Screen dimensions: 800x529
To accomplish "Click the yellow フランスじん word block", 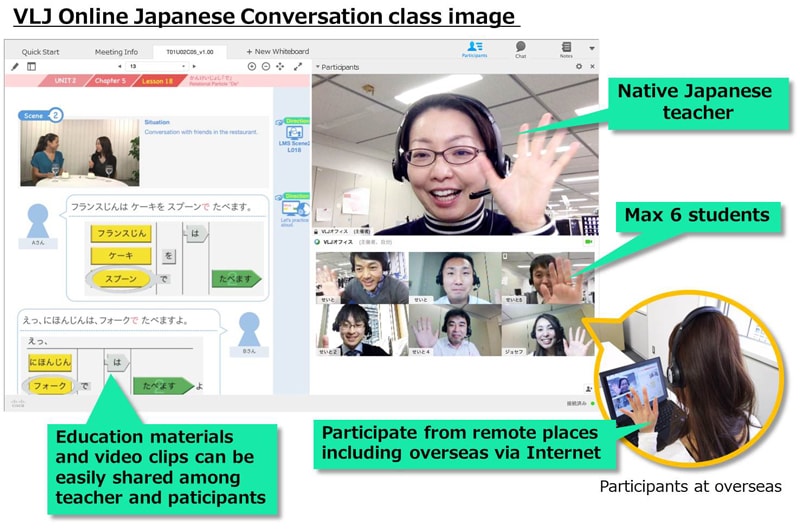I will [121, 234].
